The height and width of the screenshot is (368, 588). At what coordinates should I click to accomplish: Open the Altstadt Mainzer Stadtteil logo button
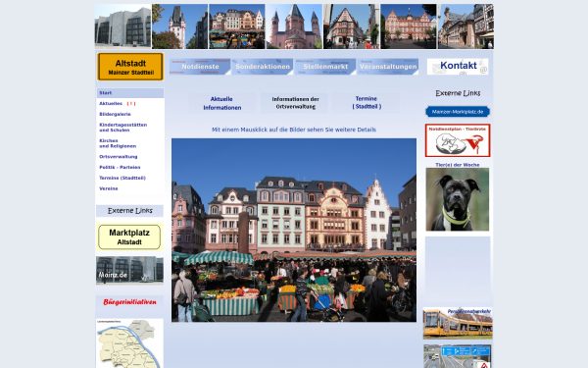130,67
